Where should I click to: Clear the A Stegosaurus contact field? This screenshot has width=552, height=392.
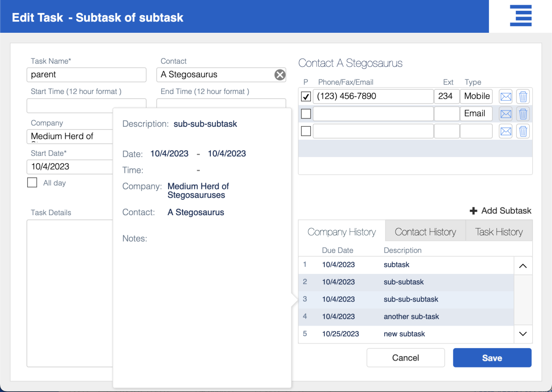click(x=280, y=75)
